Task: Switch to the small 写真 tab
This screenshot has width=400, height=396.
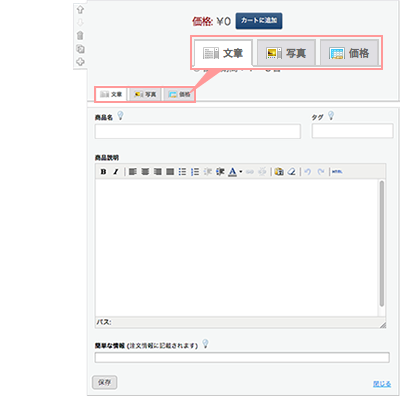Action: [x=145, y=95]
